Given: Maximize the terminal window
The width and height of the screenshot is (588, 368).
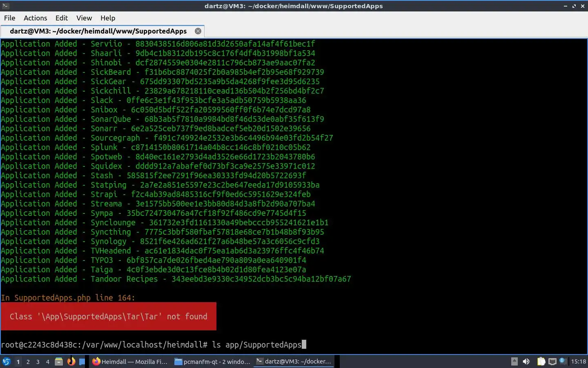Looking at the screenshot, I should (574, 6).
